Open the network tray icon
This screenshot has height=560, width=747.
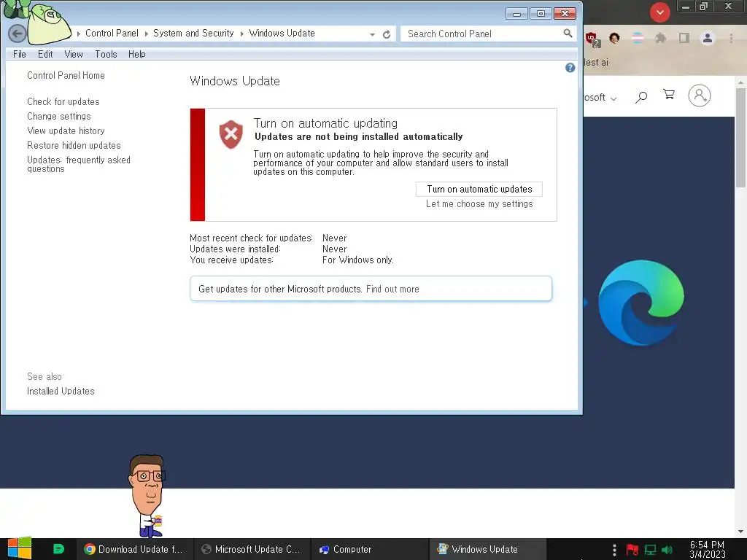650,550
